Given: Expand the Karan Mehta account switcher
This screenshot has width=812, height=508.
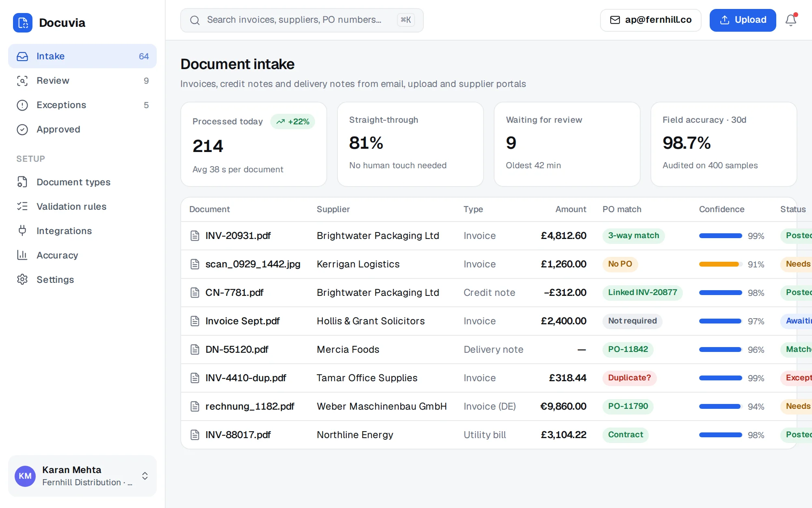Looking at the screenshot, I should pos(145,476).
